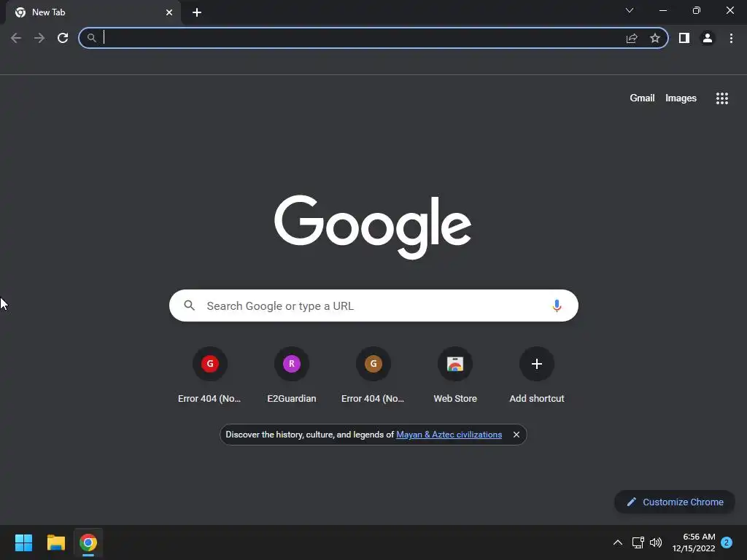Open notifications badge showing 2
Viewport: 747px width, 560px height.
[727, 542]
